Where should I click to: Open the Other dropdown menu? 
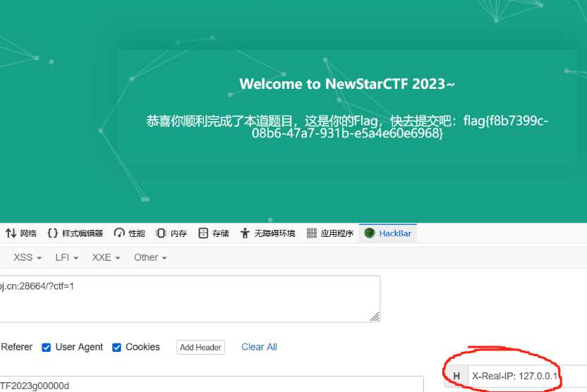(150, 257)
